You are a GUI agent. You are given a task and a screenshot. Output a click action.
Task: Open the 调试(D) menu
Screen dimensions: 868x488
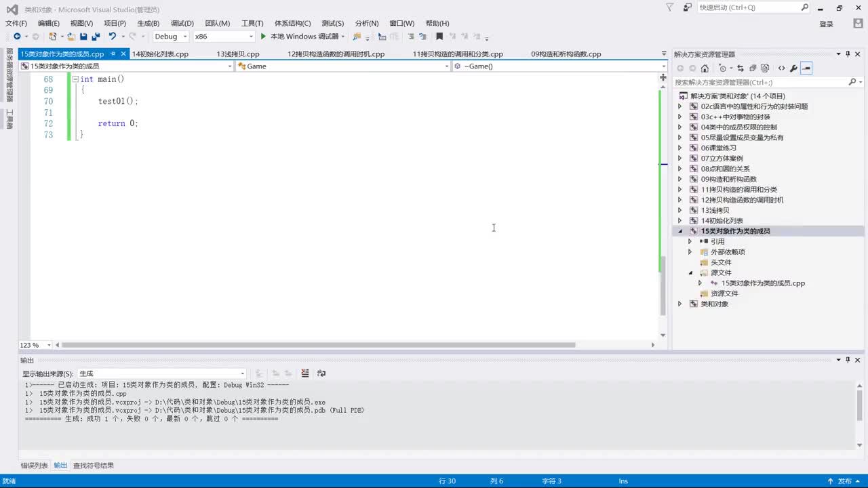(182, 23)
